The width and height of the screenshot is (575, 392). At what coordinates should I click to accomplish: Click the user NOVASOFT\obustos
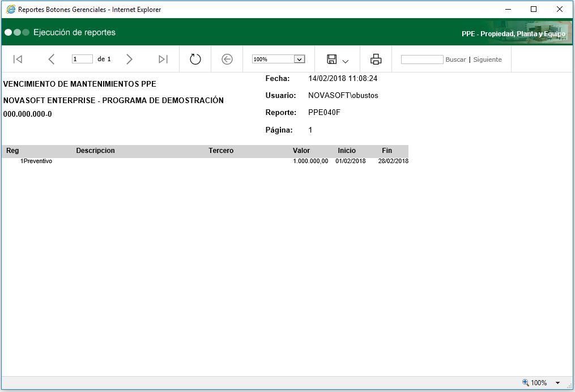[343, 95]
